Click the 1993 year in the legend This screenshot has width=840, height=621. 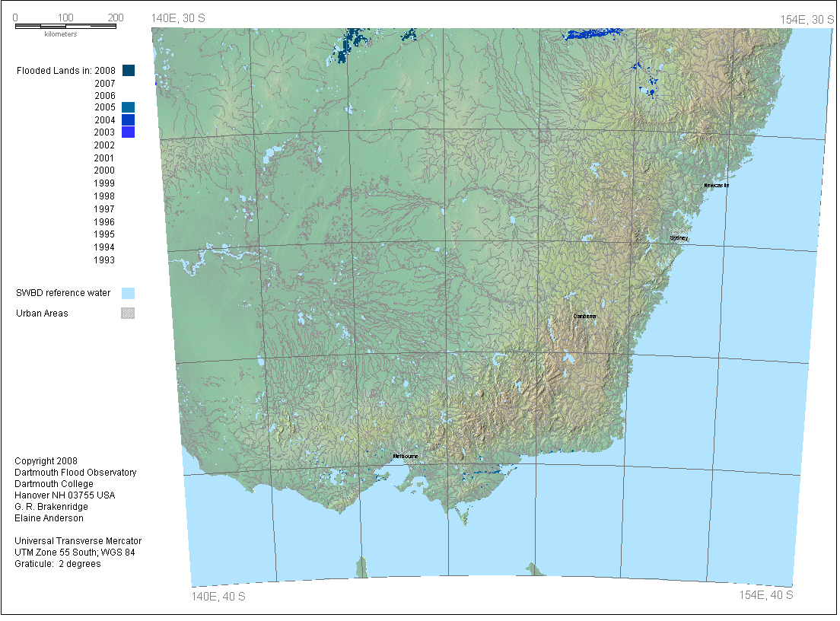pyautogui.click(x=104, y=260)
